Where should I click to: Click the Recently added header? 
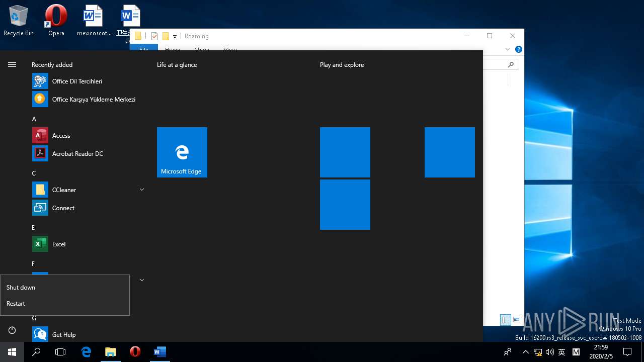coord(52,65)
